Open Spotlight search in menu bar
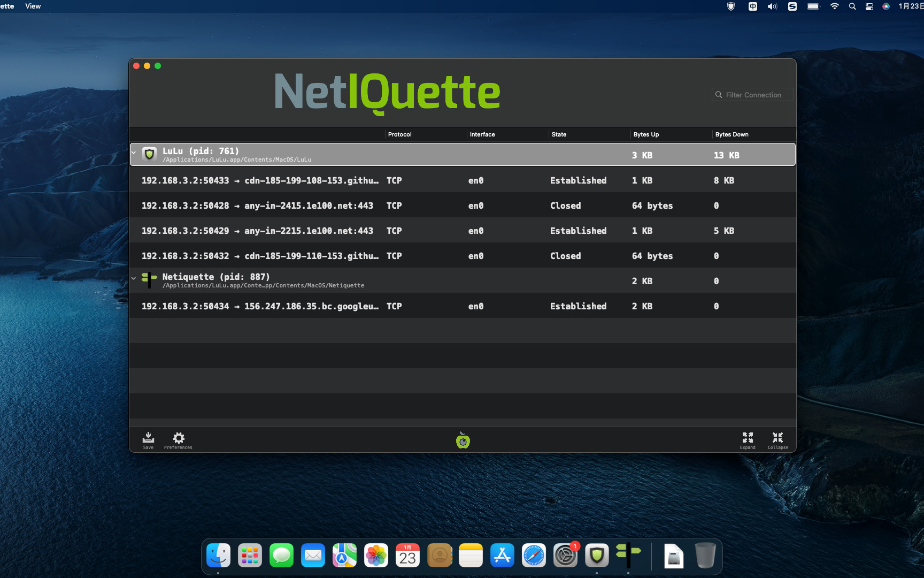Screen dimensions: 924x578 852,6
